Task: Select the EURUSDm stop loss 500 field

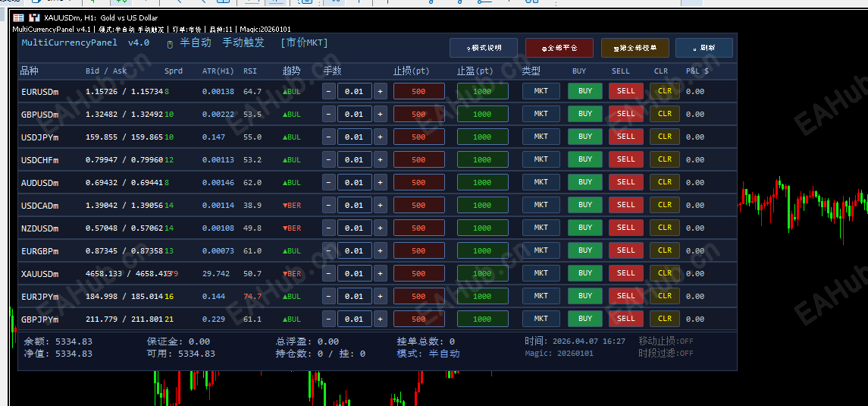Action: (419, 91)
